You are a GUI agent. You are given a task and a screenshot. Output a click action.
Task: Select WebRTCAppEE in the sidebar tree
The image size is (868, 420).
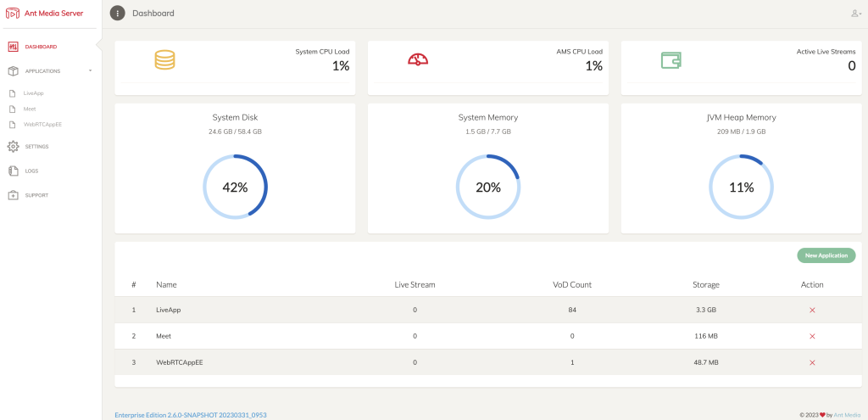pyautogui.click(x=42, y=125)
